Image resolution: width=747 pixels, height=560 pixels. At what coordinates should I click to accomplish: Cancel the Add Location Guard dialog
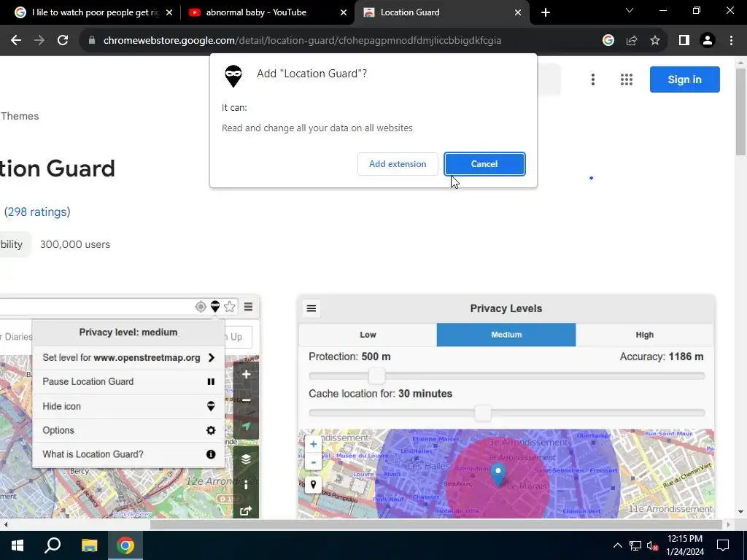pos(484,164)
